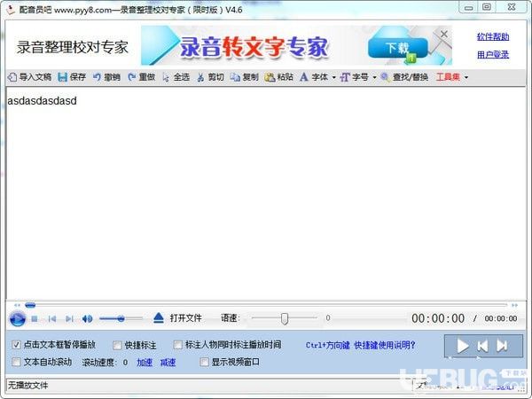Click in the text editing area near asdasdasdasd
The width and height of the screenshot is (532, 399).
click(x=266, y=193)
